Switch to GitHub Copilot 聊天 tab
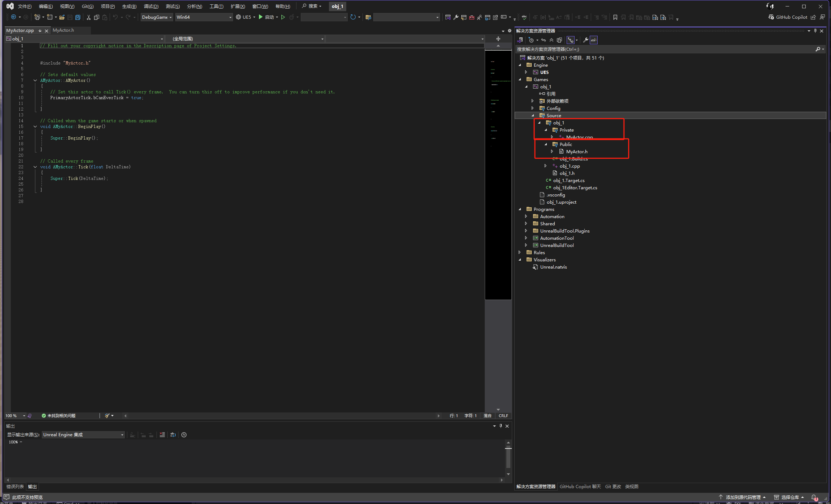Screen dimensions: 831x504 coord(580,487)
